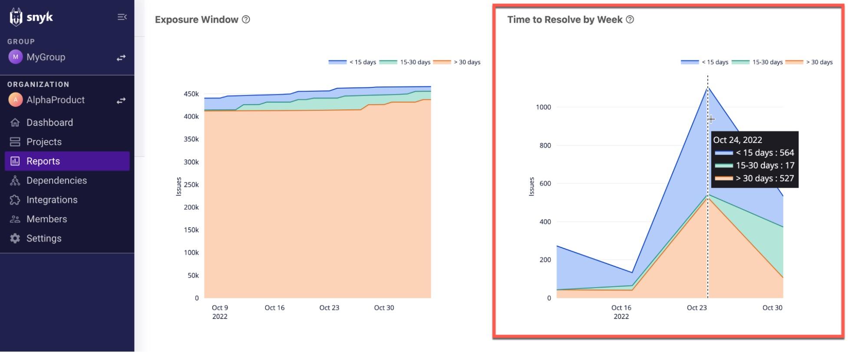This screenshot has width=868, height=352.
Task: Select the AlphaProduct organization name
Action: coord(56,100)
